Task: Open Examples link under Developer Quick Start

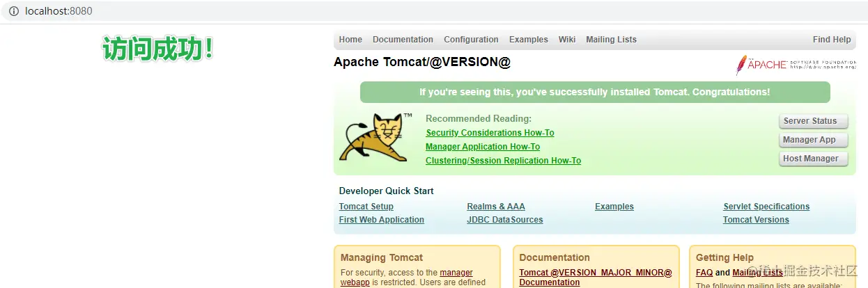Action: tap(614, 207)
